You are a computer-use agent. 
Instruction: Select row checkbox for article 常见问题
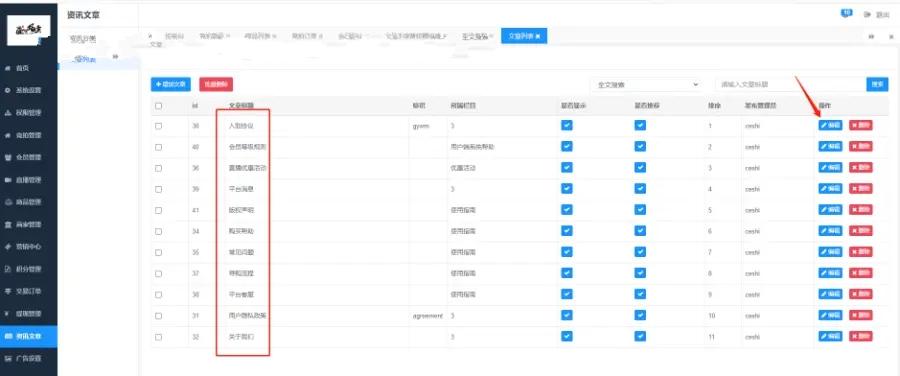click(x=158, y=253)
